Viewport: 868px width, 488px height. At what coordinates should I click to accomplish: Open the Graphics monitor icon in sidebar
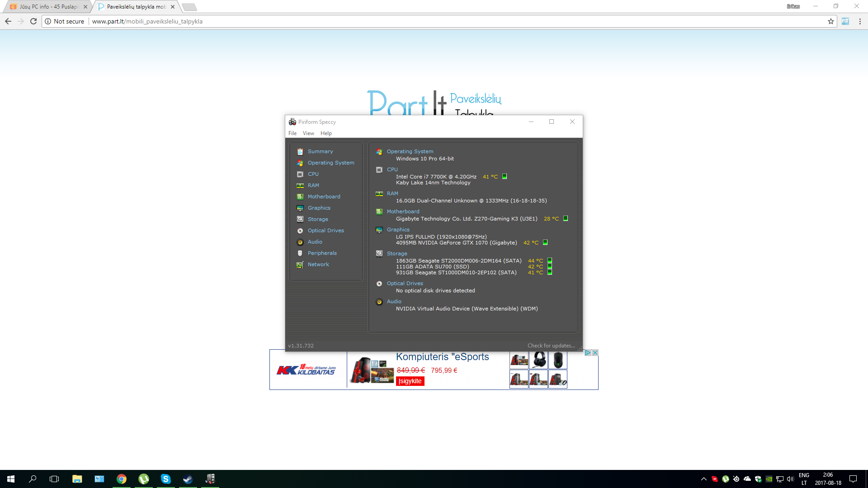[300, 208]
